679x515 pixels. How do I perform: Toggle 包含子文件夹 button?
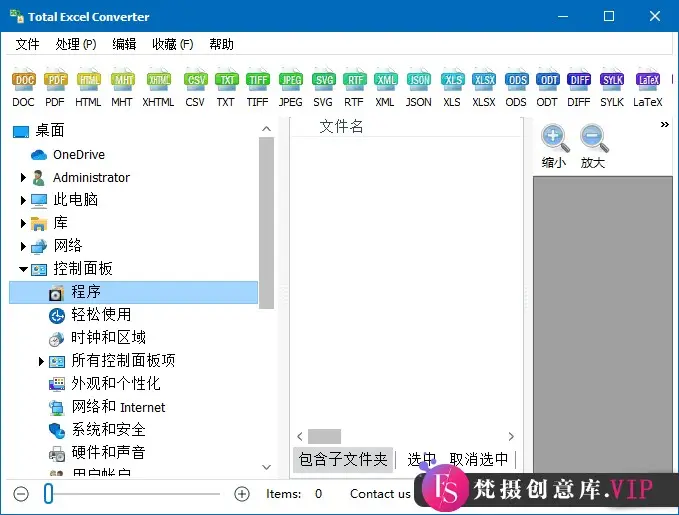tap(343, 460)
